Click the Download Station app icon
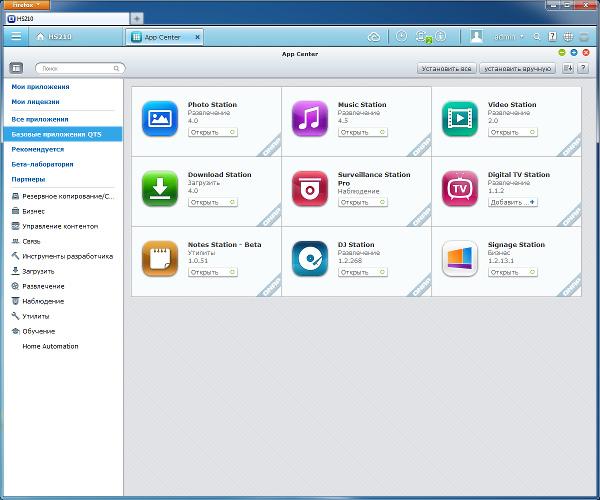The image size is (600, 500). pos(160,188)
